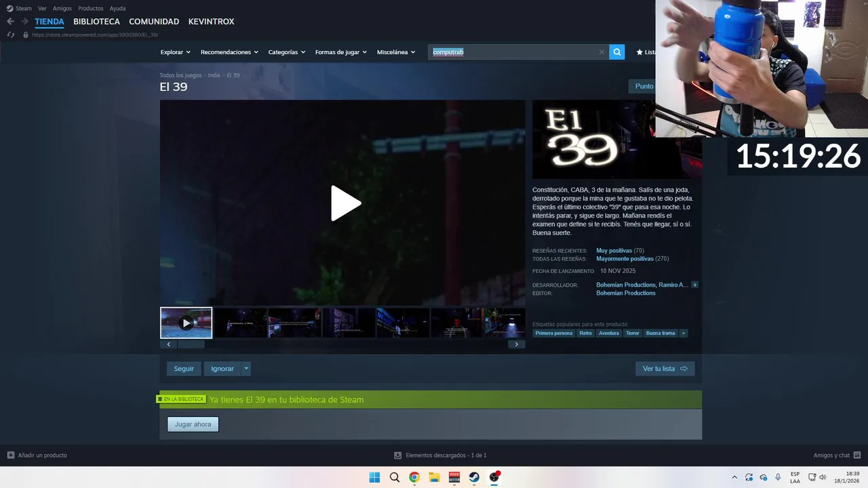This screenshot has width=868, height=488.
Task: Click the thumbnail strip scrollbar handle
Action: pyautogui.click(x=191, y=344)
